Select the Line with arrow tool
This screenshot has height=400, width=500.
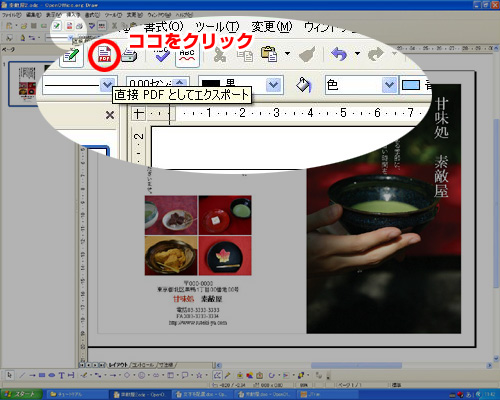tap(32, 375)
